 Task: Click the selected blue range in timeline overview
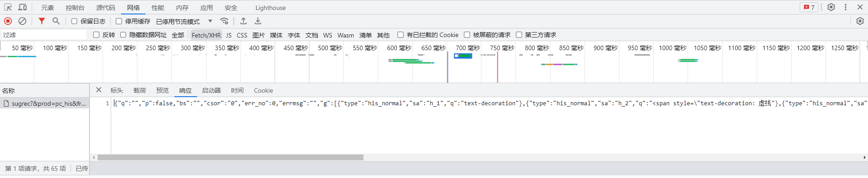point(463,56)
